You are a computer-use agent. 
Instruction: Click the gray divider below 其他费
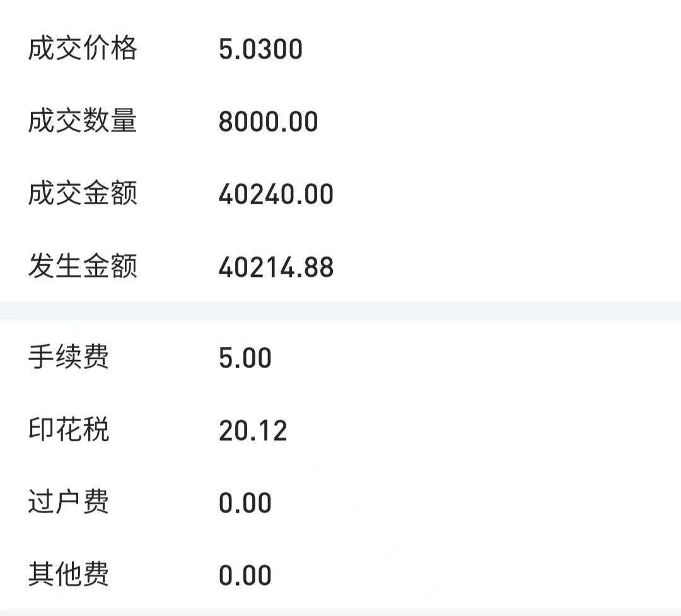coord(340,612)
